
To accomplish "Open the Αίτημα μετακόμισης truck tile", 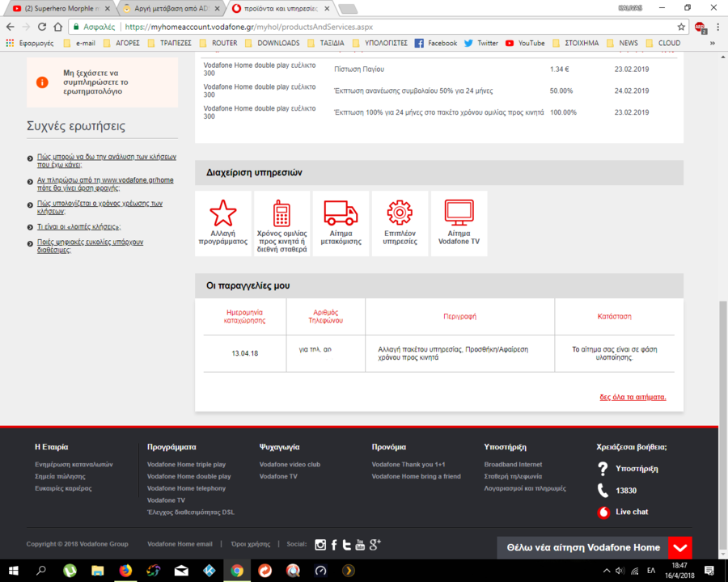I will click(x=341, y=223).
